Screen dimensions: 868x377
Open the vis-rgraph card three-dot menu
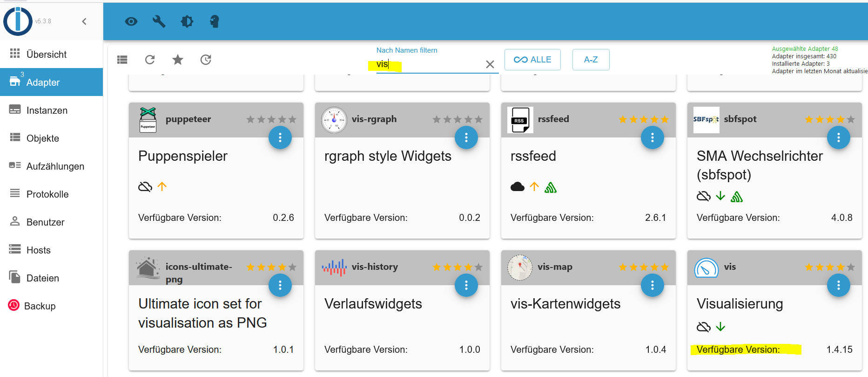pos(466,137)
